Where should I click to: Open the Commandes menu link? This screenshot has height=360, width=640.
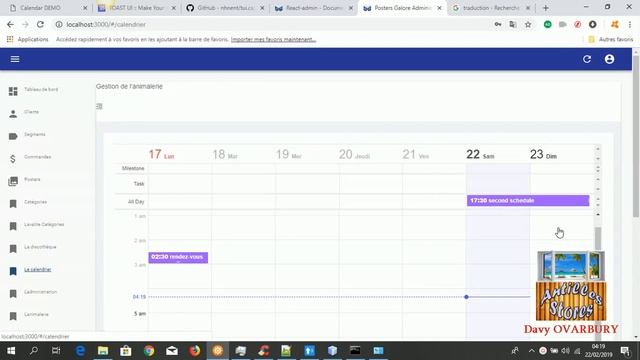pos(38,157)
